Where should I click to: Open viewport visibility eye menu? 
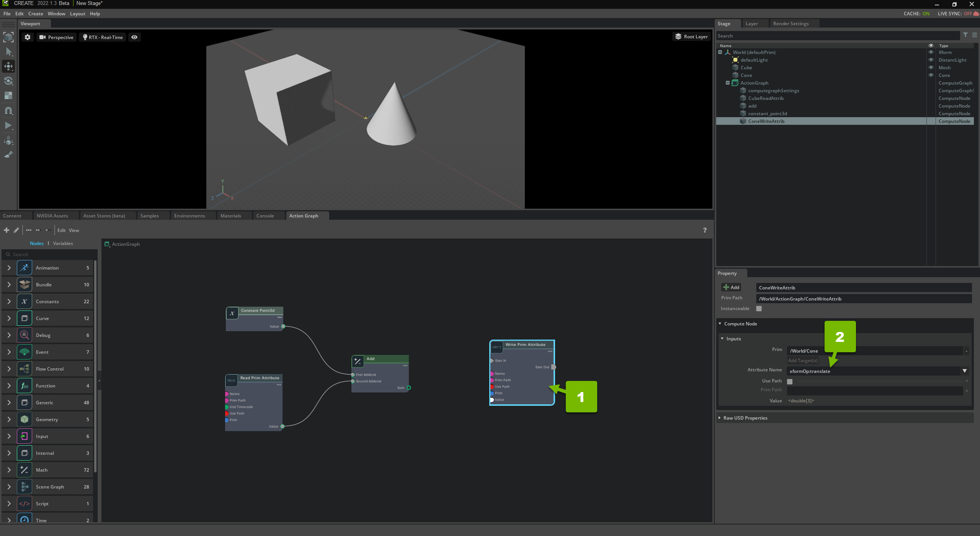(134, 37)
